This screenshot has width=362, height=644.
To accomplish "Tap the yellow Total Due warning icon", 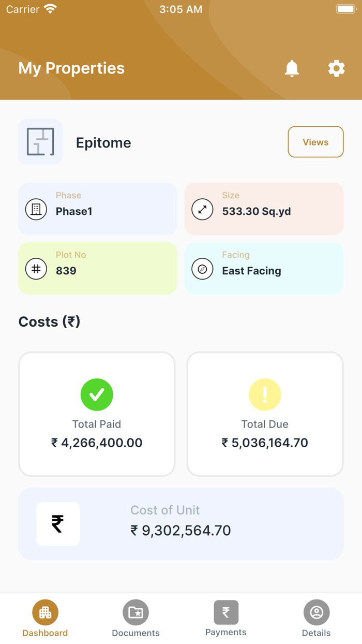I will [x=265, y=394].
